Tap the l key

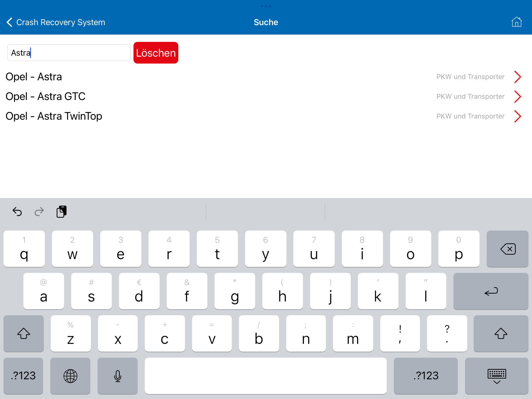click(426, 291)
